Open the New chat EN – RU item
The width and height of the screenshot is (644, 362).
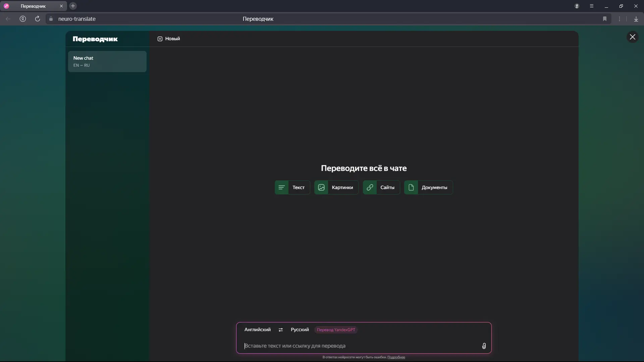(107, 61)
